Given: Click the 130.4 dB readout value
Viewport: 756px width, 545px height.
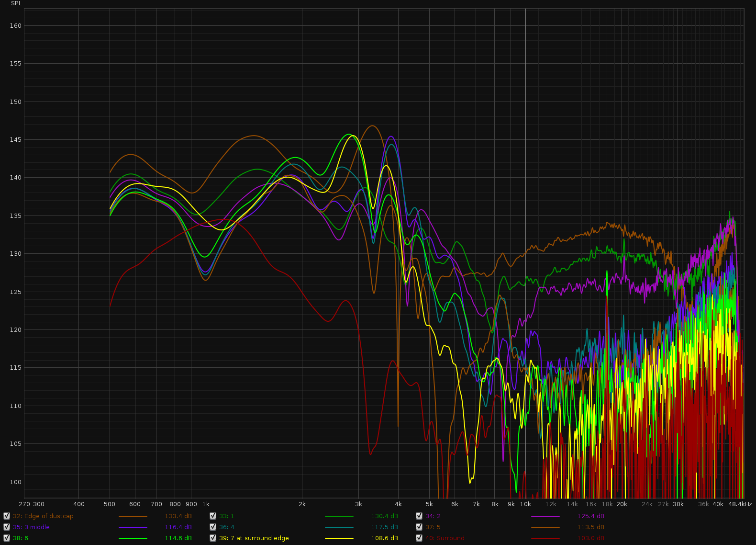Looking at the screenshot, I should pos(384,516).
